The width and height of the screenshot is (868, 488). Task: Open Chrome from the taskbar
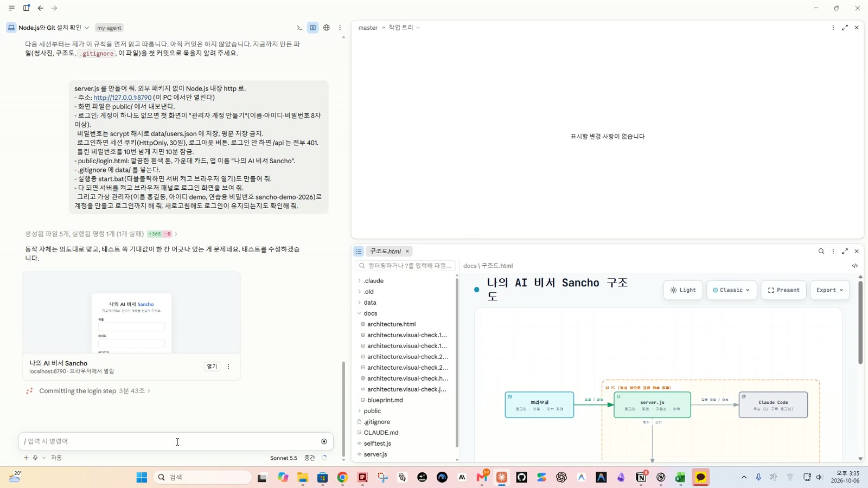342,477
